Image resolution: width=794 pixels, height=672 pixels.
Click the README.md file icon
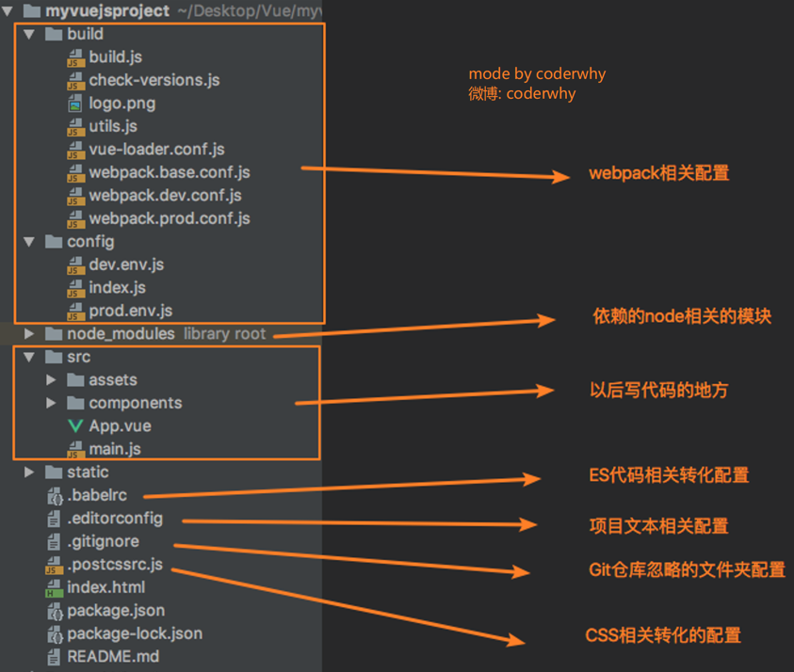click(54, 657)
